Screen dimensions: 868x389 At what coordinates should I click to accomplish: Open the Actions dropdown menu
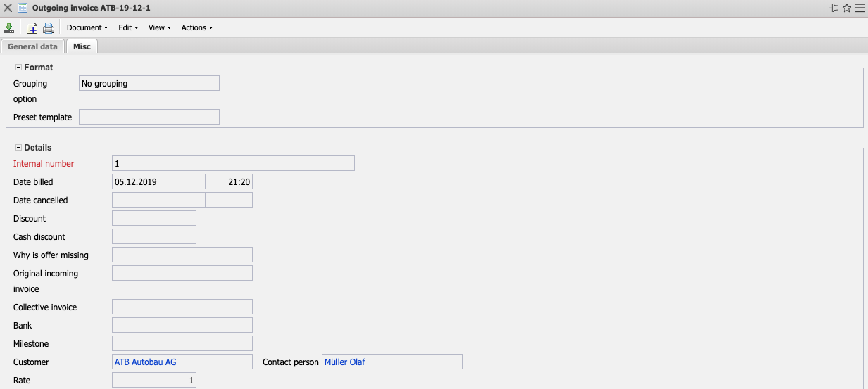point(197,28)
